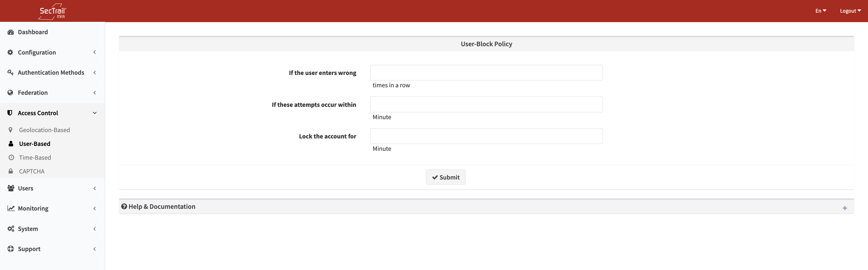
Task: Expand the Configuration menu chevron
Action: pos(95,52)
